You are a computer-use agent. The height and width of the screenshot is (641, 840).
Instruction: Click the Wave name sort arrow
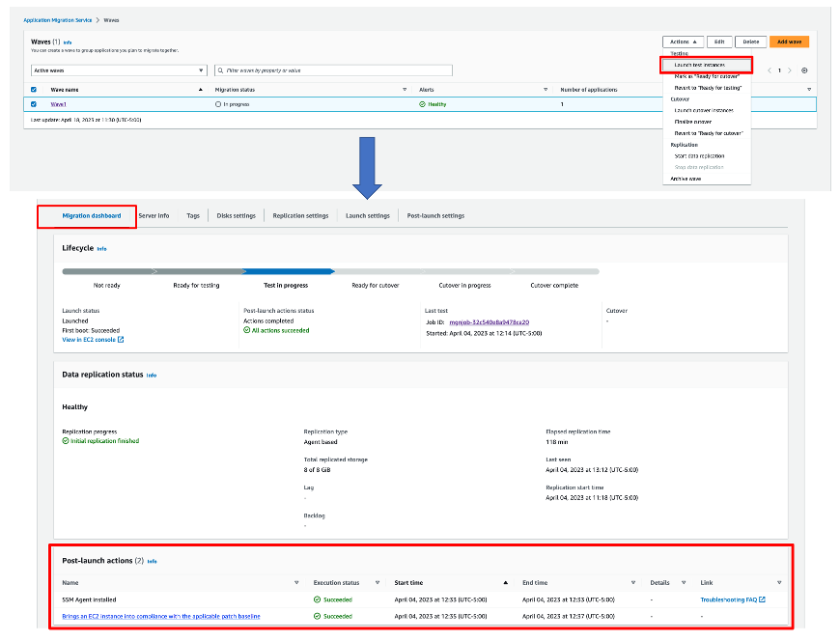[x=202, y=89]
